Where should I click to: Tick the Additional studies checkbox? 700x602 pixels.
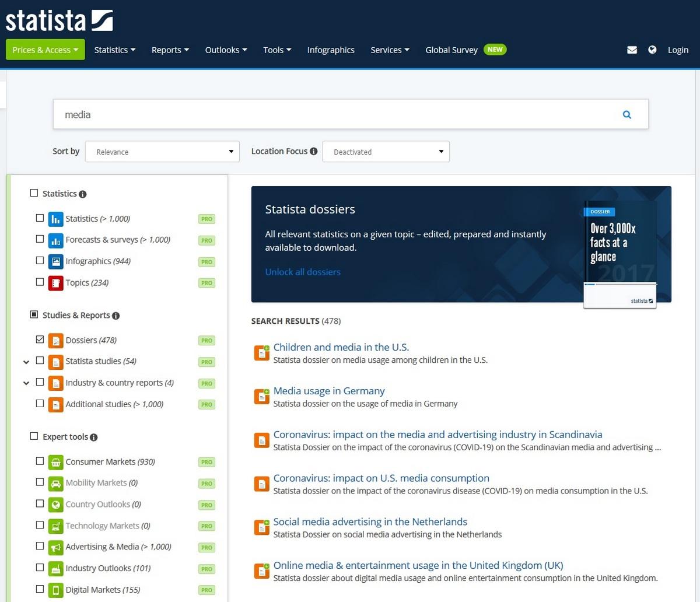(40, 403)
